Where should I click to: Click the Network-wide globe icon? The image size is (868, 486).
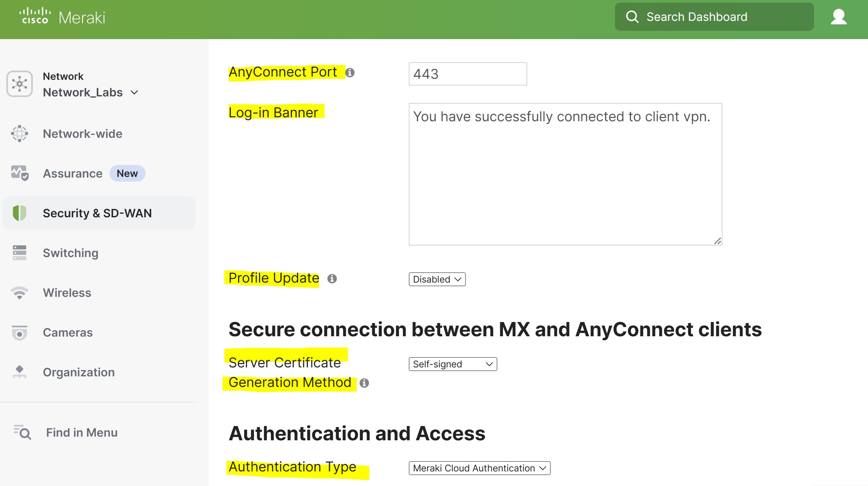click(20, 134)
